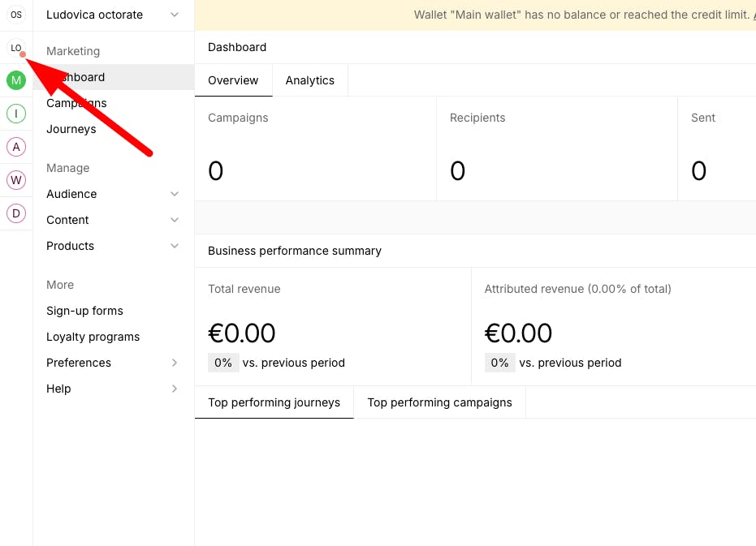Open the I workspace avatar icon
Screen dimensions: 756x546
click(x=16, y=114)
